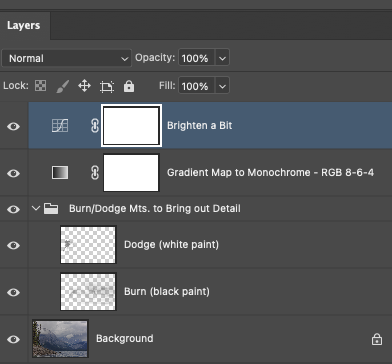Image resolution: width=392 pixels, height=364 pixels.
Task: Select the Burn (black paint) layer name
Action: [167, 292]
